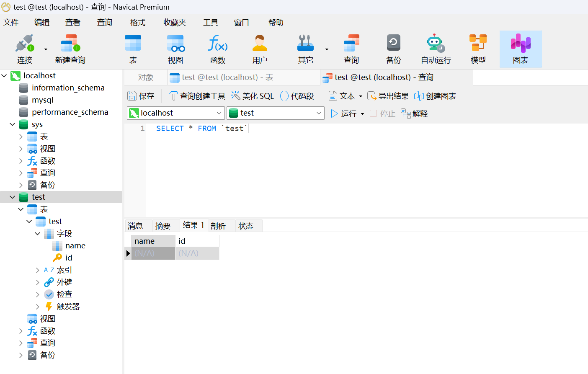
Task: Click inside the SQL editor text area
Action: tap(366, 170)
